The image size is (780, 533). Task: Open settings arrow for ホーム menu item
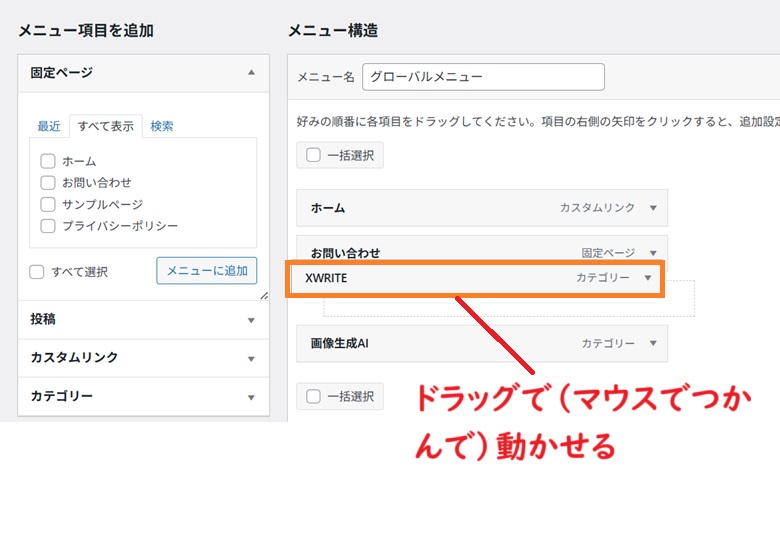[x=653, y=208]
